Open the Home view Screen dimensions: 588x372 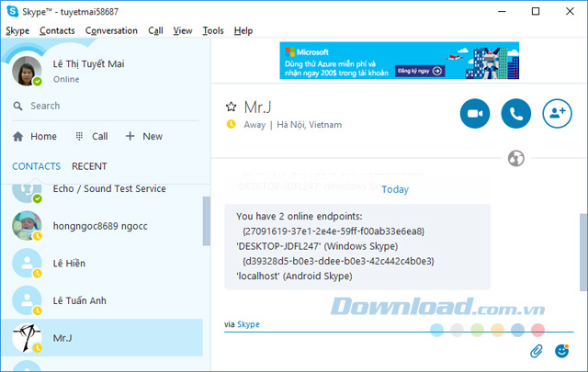pos(35,136)
